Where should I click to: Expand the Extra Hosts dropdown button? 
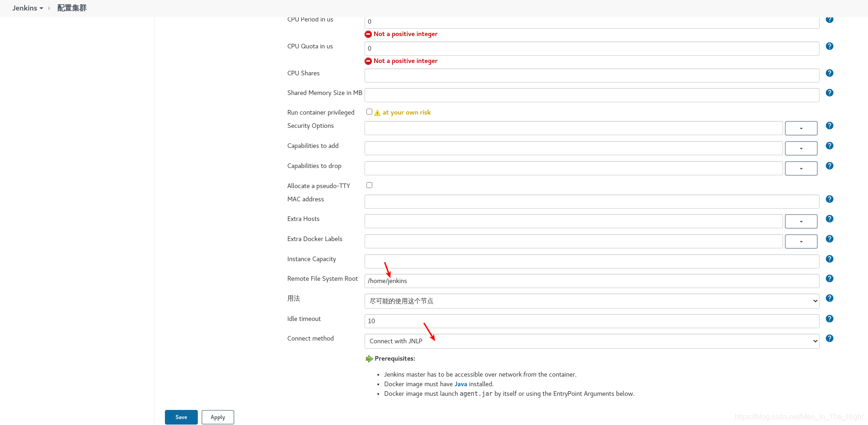click(x=801, y=221)
